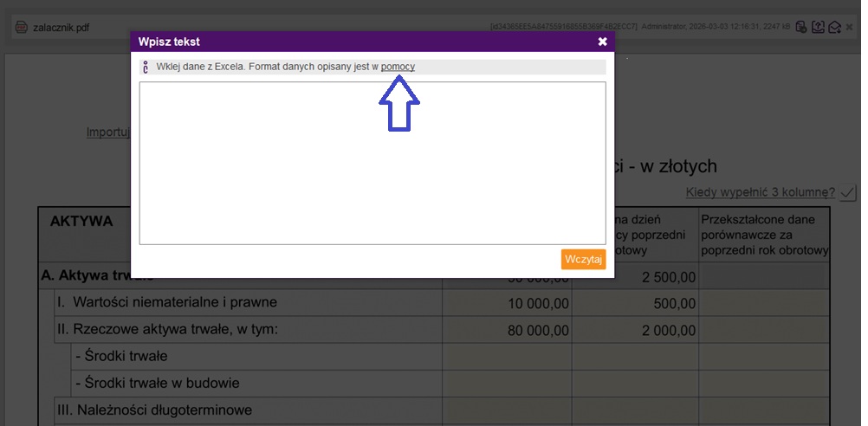Image resolution: width=868 pixels, height=426 pixels.
Task: Click the info icon beside Wklej dane
Action: coord(146,67)
